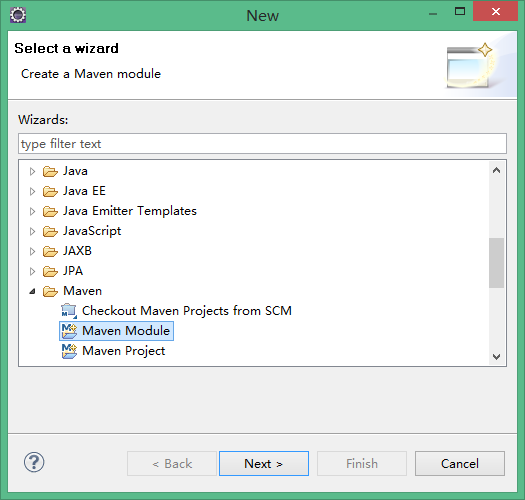Select the Java tree entry
The image size is (525, 500).
(x=75, y=171)
